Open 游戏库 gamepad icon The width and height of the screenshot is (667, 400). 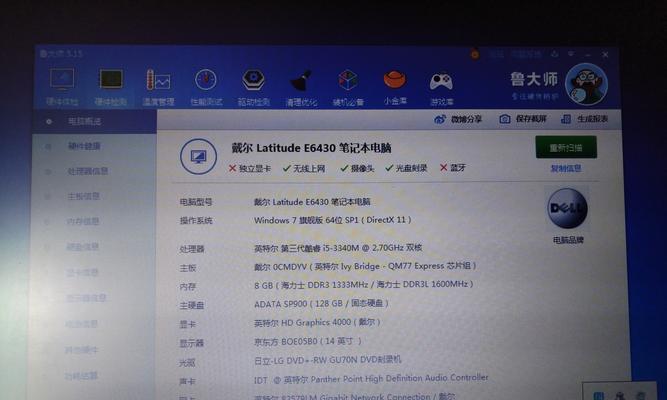click(x=441, y=81)
